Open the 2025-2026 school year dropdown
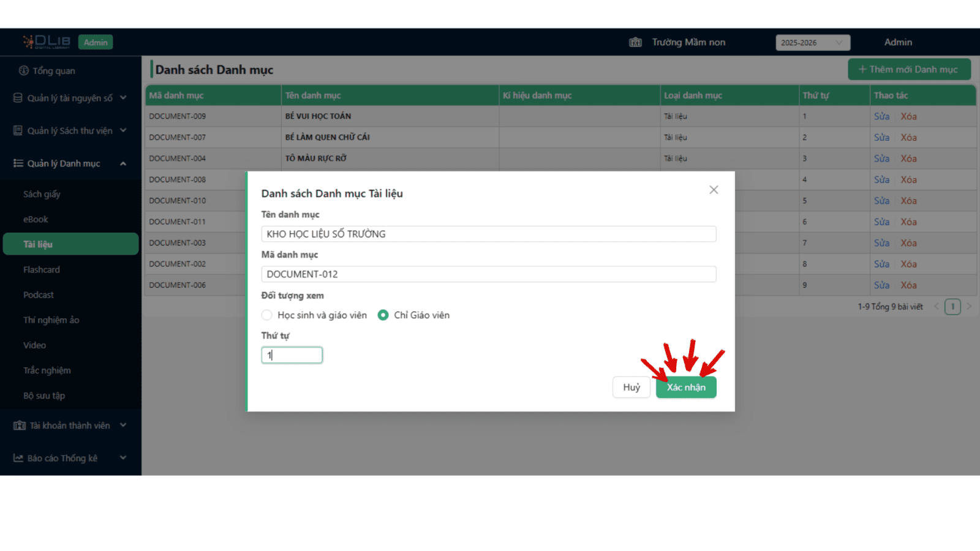This screenshot has width=980, height=551. (812, 42)
